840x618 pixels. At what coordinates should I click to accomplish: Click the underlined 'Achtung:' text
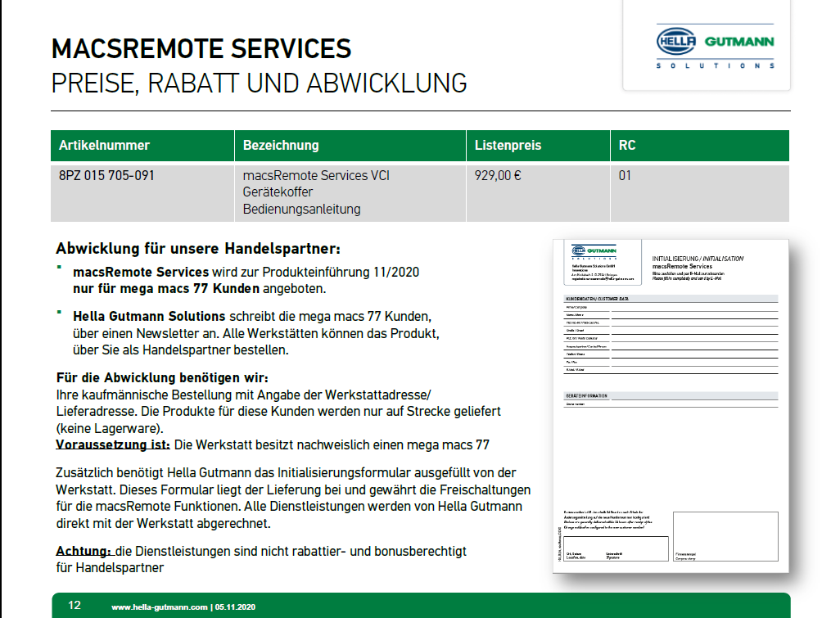click(84, 551)
